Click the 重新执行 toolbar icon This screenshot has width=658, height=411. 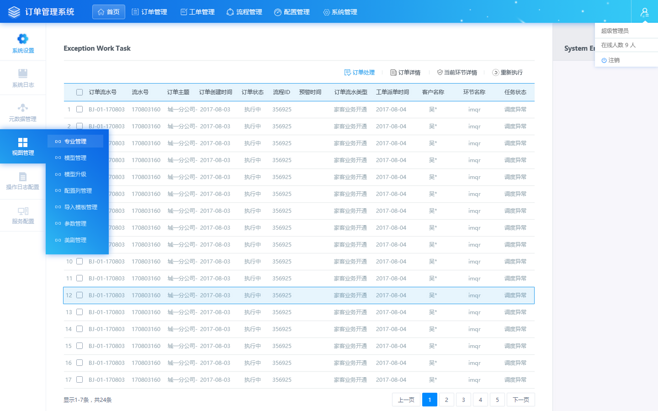(496, 72)
